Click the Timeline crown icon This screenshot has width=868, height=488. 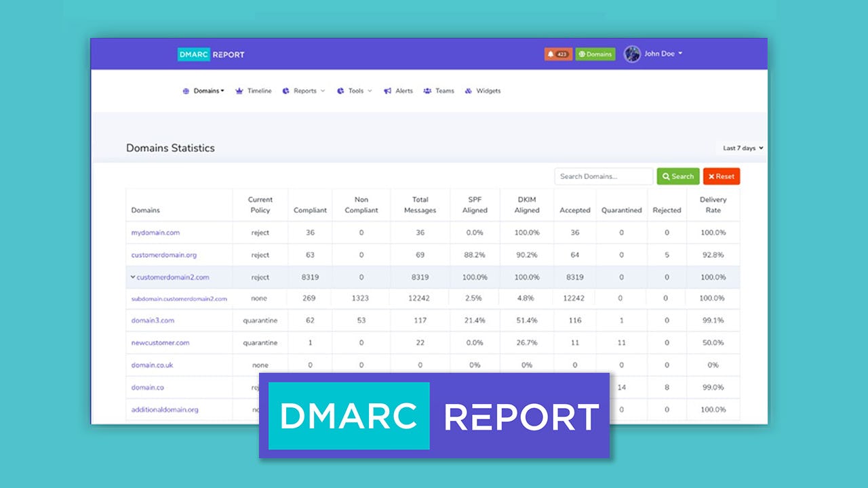point(239,90)
